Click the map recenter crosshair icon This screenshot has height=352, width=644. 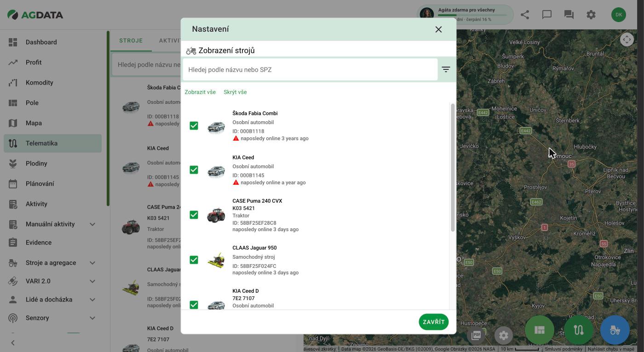[627, 40]
